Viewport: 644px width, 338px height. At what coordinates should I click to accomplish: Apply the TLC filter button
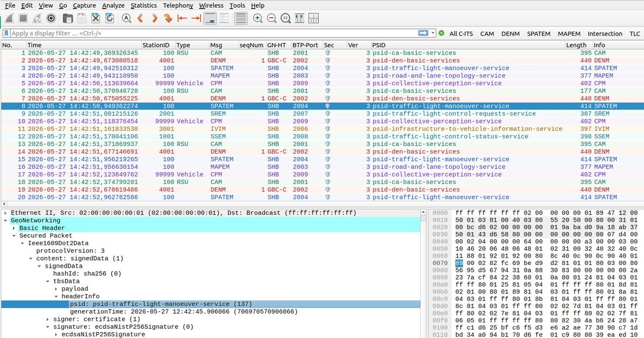tap(635, 33)
